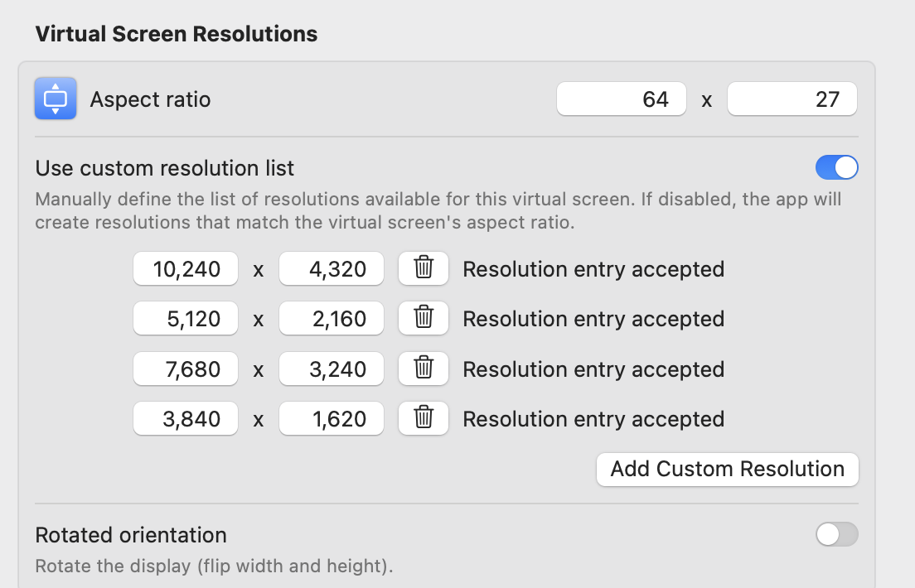The width and height of the screenshot is (915, 588).
Task: Delete the 10,240 x 4,320 resolution entry
Action: [424, 268]
